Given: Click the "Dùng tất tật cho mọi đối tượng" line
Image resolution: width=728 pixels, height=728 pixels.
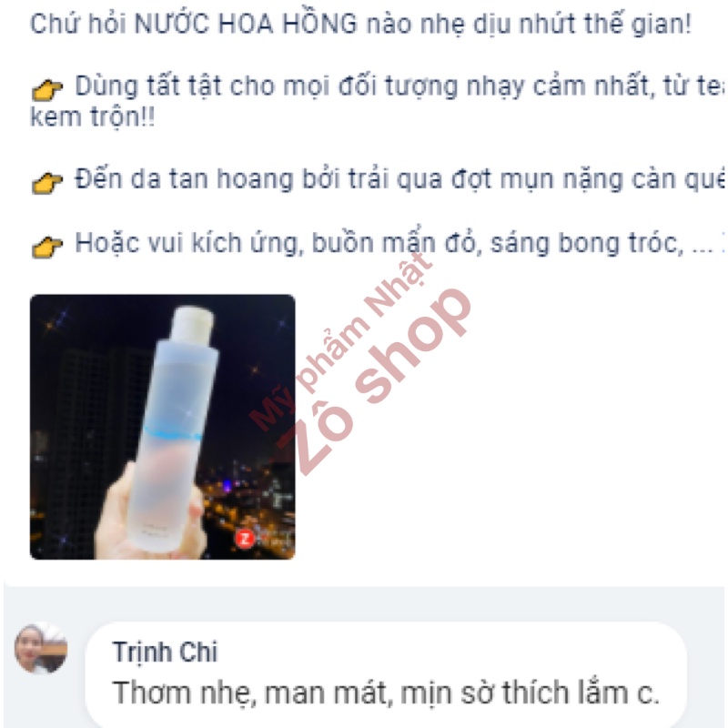Looking at the screenshot, I should [x=399, y=86].
